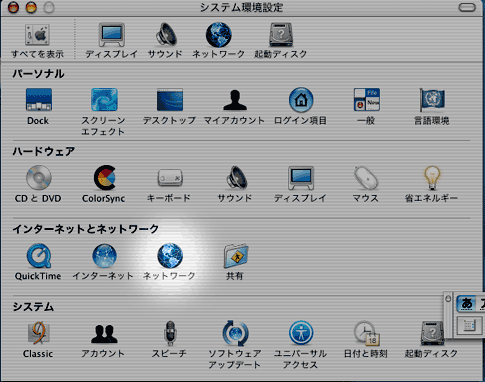Close the システム環境設定 window

[13, 7]
